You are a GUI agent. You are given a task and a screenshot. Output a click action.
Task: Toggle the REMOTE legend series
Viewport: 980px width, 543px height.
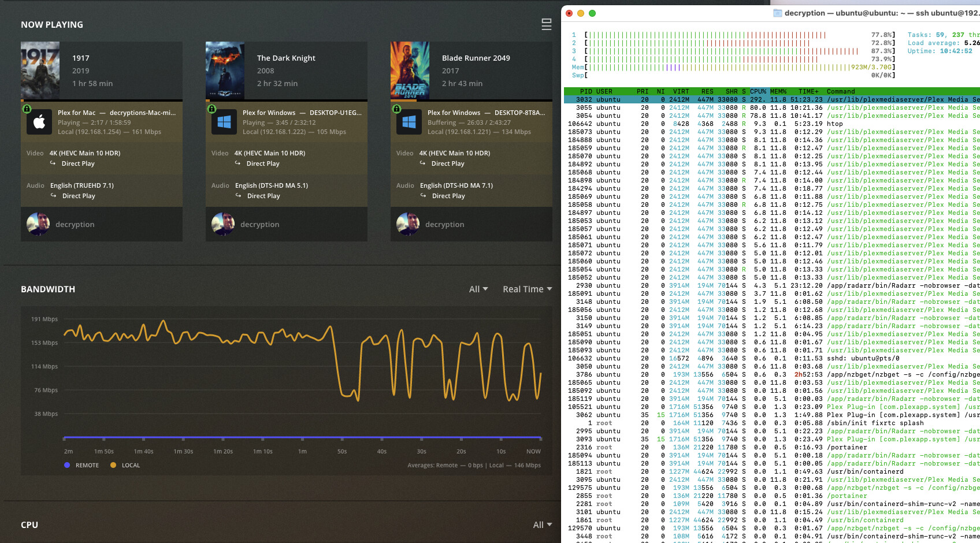point(81,465)
